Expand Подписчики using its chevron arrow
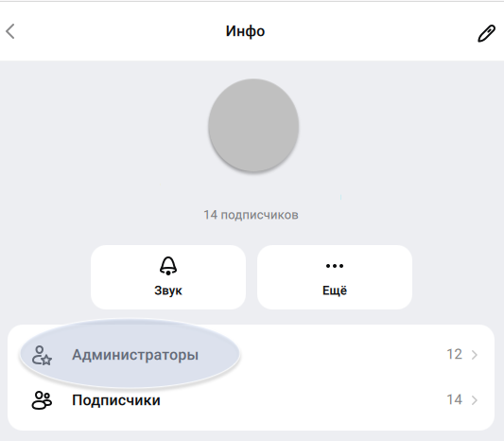The height and width of the screenshot is (441, 504). tap(475, 400)
